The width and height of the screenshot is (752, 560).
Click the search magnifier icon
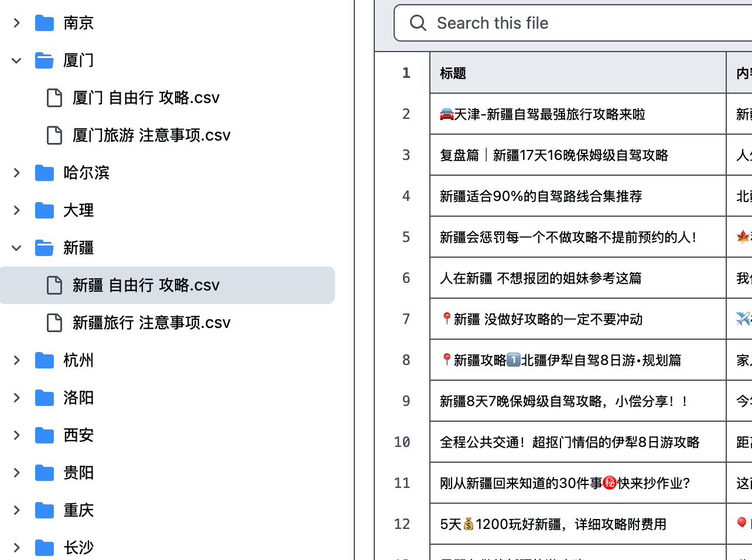418,23
